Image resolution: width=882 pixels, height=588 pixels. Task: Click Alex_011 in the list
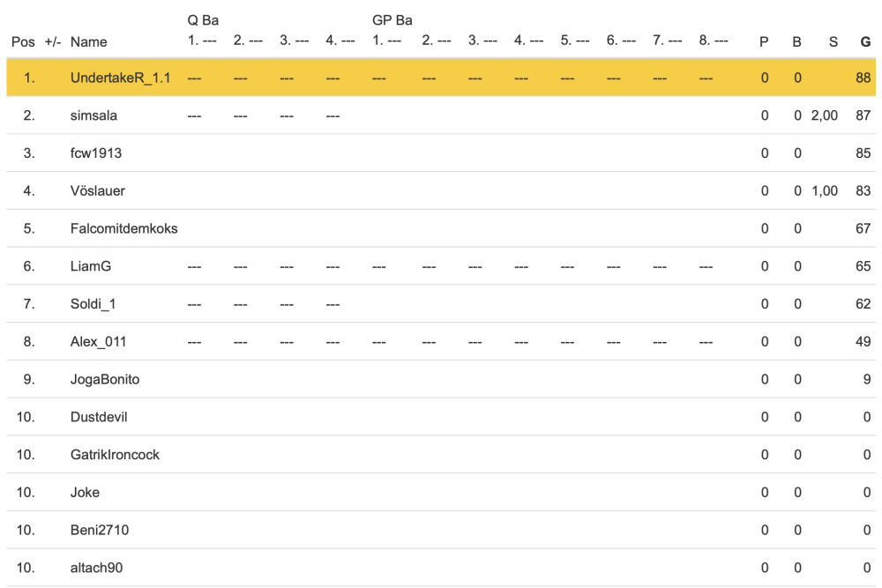(97, 342)
